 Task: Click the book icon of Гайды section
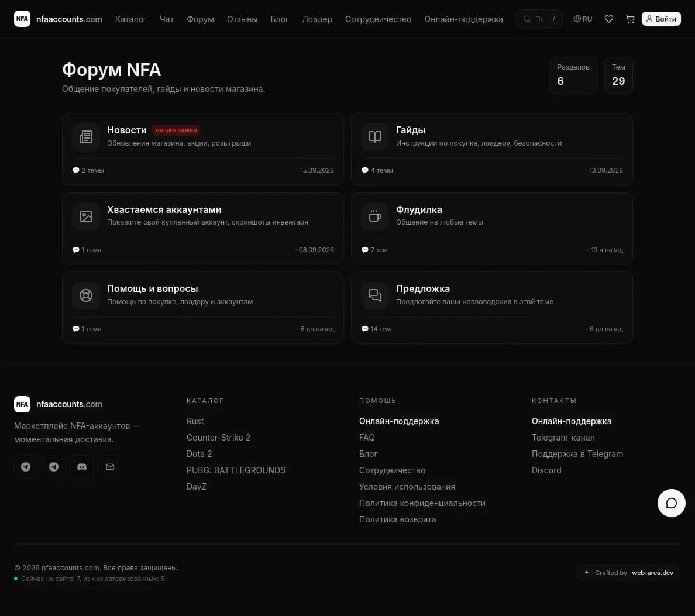click(375, 137)
